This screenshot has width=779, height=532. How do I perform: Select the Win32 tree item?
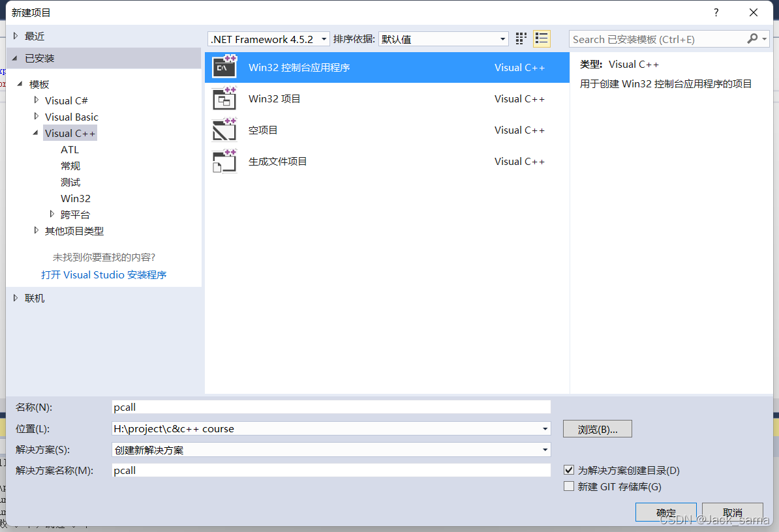click(x=76, y=198)
